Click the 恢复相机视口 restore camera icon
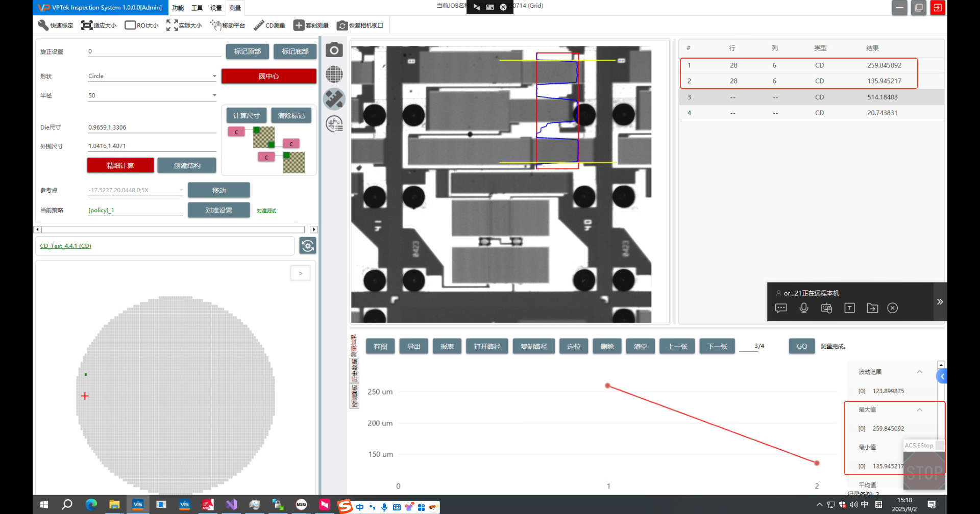This screenshot has height=514, width=980. (360, 25)
